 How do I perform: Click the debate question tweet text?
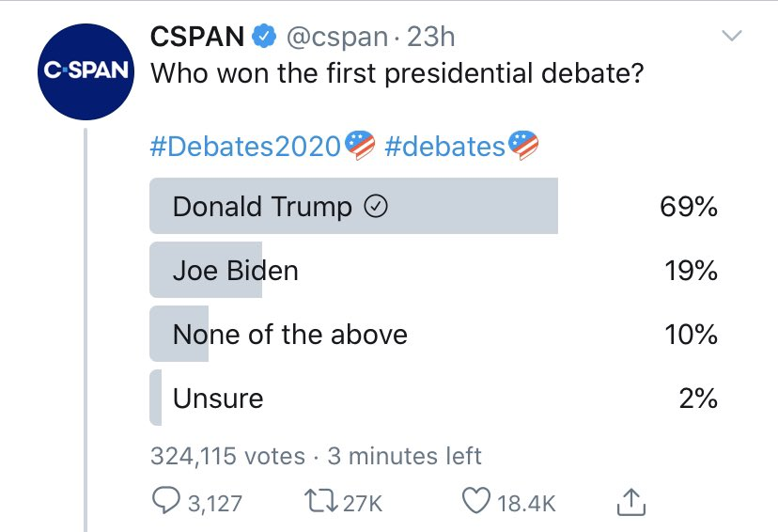click(397, 73)
